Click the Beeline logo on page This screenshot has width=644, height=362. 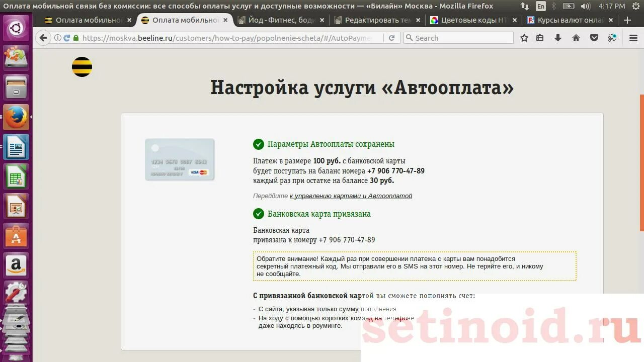pos(82,67)
